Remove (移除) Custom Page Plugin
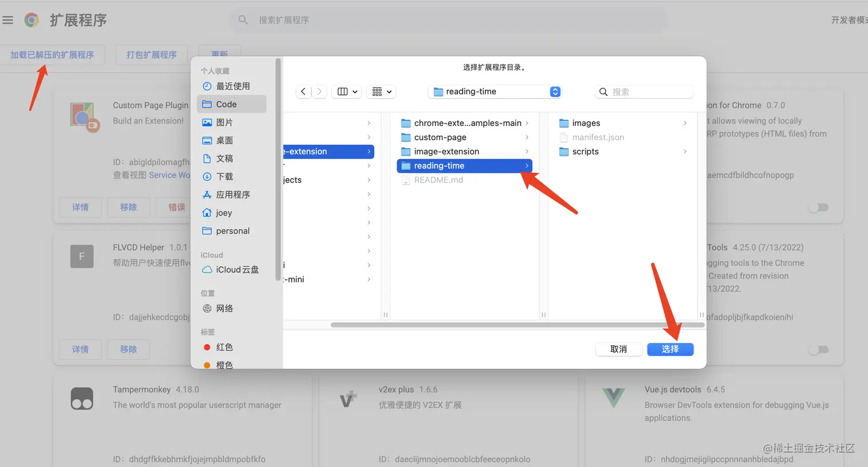This screenshot has height=467, width=868. point(129,207)
